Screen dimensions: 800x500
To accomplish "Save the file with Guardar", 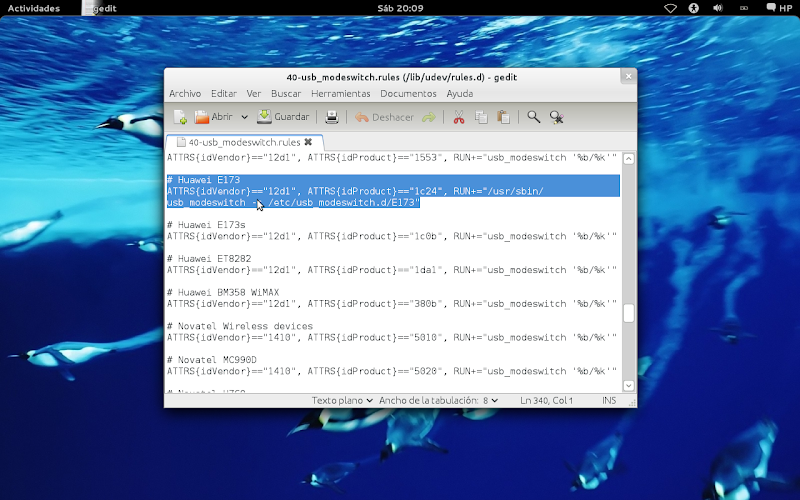I will (x=283, y=117).
